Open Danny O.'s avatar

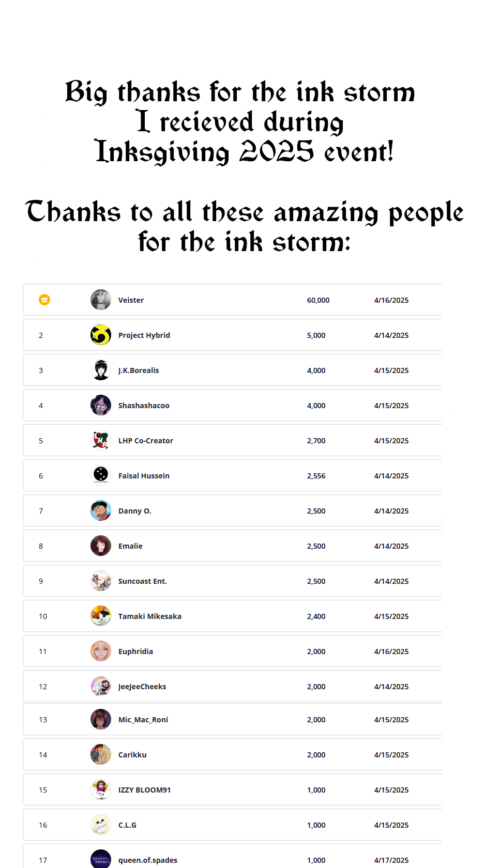(x=101, y=510)
